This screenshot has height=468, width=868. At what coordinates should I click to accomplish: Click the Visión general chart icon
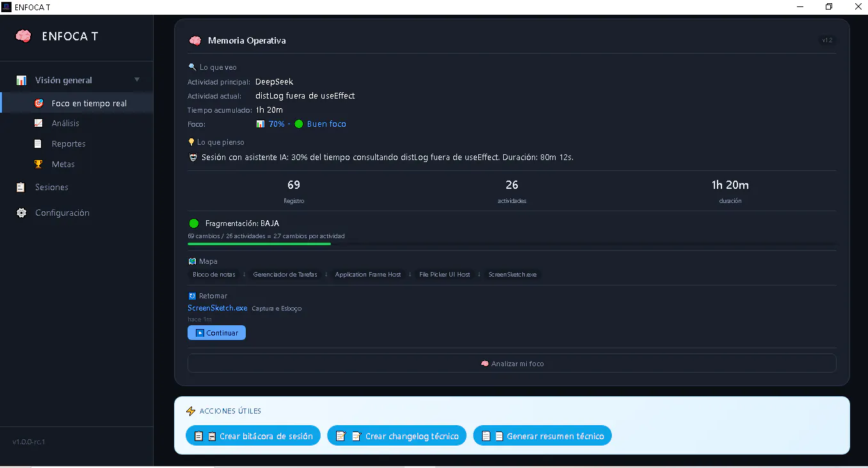[21, 81]
